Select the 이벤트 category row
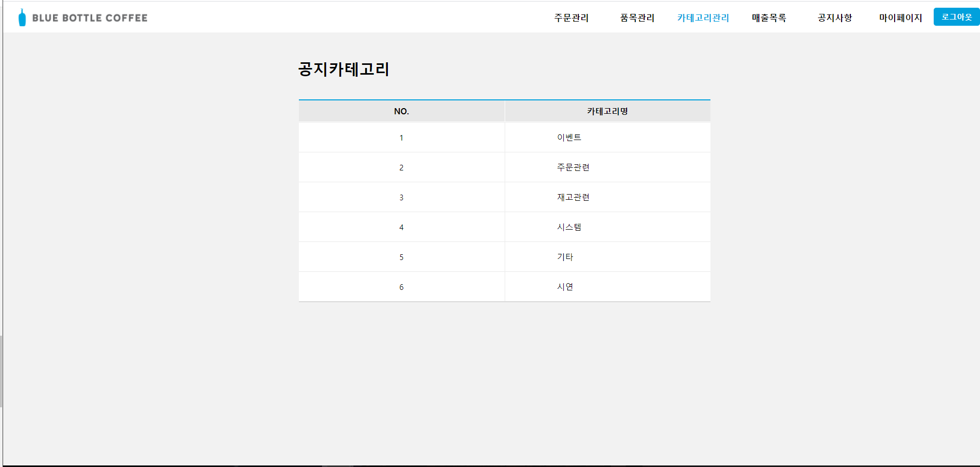The height and width of the screenshot is (467, 980). (x=570, y=137)
